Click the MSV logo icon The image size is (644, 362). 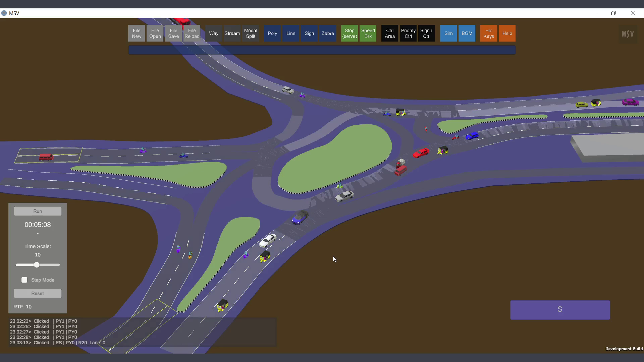click(x=628, y=34)
